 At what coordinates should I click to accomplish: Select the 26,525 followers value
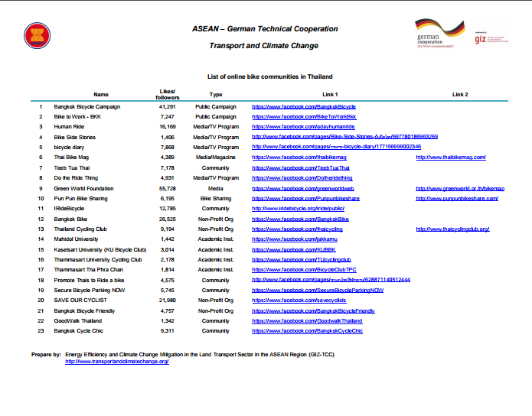168,219
